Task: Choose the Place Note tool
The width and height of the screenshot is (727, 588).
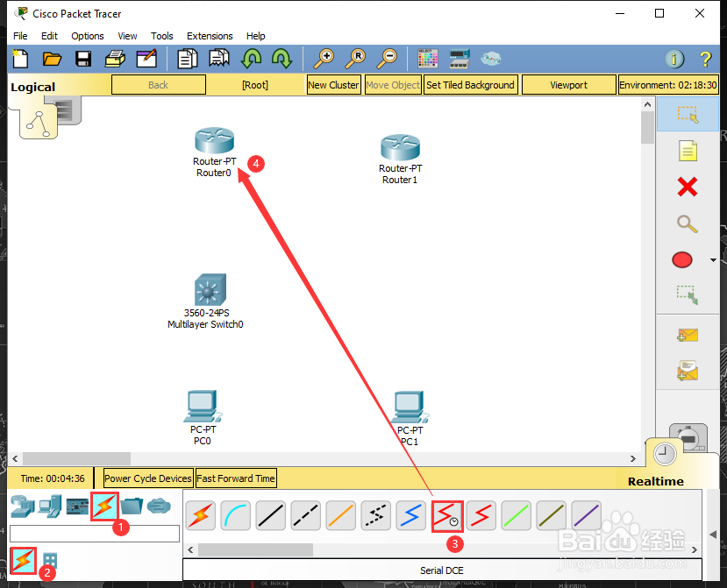Action: pyautogui.click(x=688, y=151)
